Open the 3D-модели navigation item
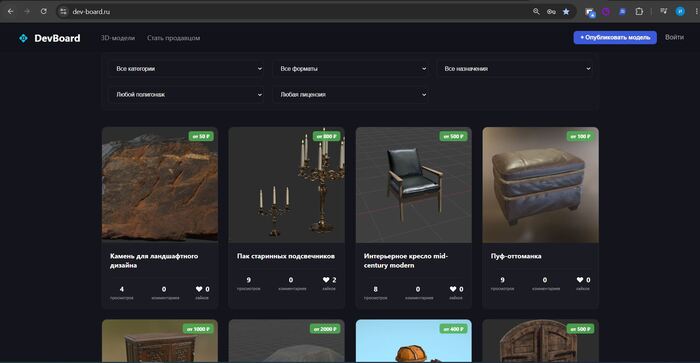The image size is (700, 363). (118, 38)
